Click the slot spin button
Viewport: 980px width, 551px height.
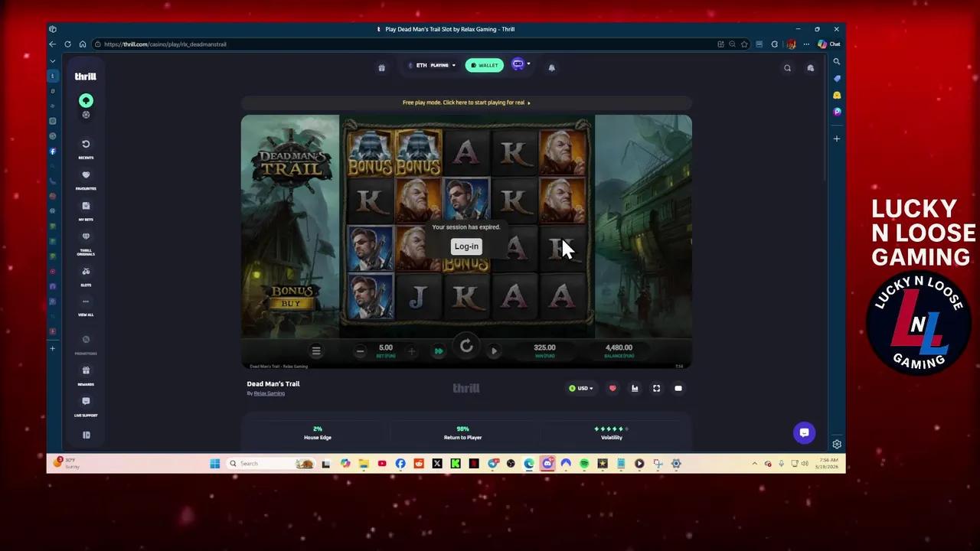tap(466, 347)
